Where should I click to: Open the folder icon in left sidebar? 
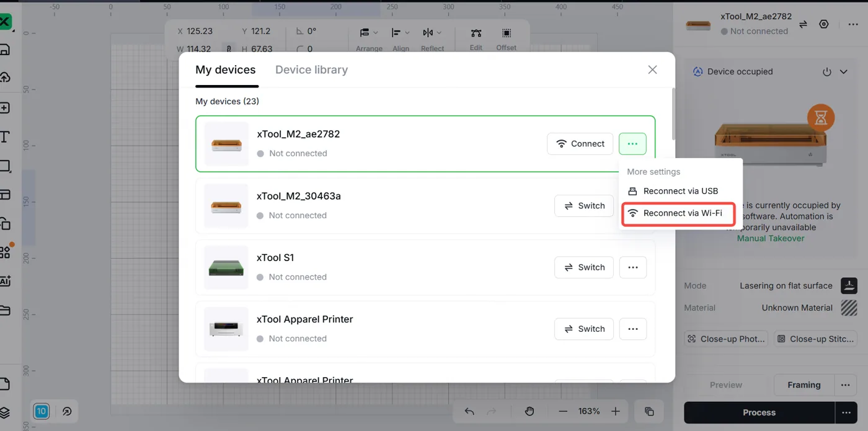point(4,310)
